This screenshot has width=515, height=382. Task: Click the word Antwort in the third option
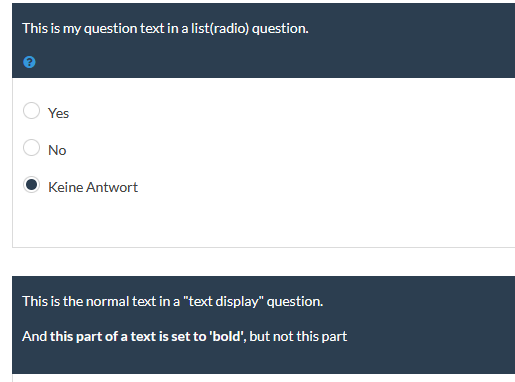(x=112, y=187)
